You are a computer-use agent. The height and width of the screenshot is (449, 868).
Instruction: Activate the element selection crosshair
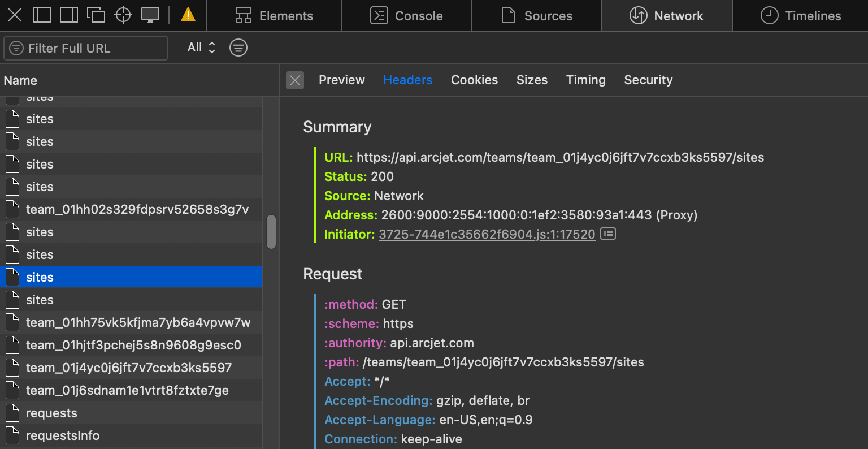point(123,15)
